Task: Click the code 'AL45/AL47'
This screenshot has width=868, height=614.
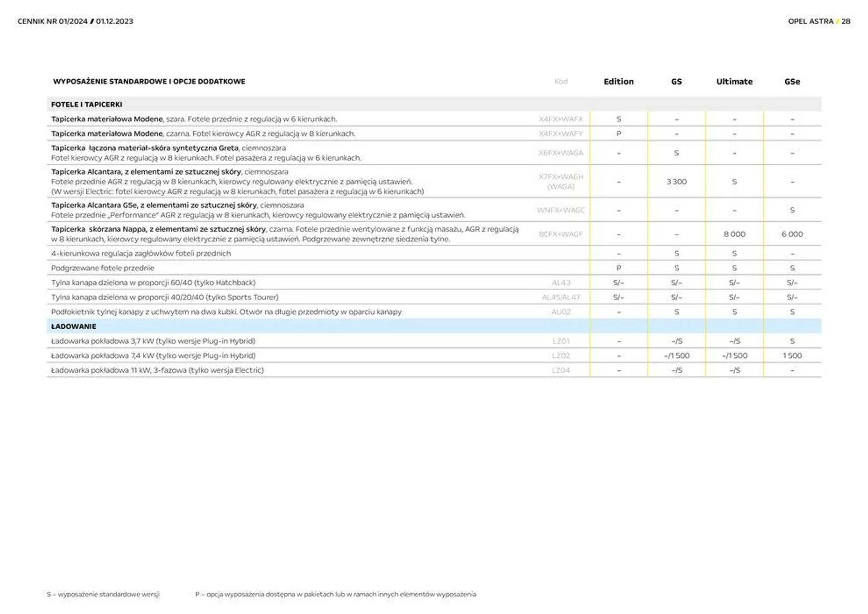Action: 561,298
